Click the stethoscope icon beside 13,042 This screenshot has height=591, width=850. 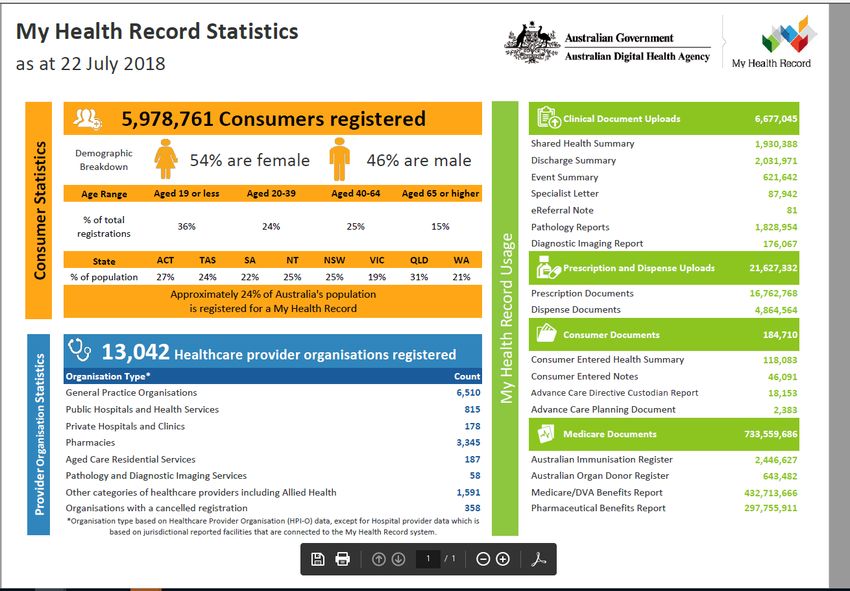[x=80, y=350]
